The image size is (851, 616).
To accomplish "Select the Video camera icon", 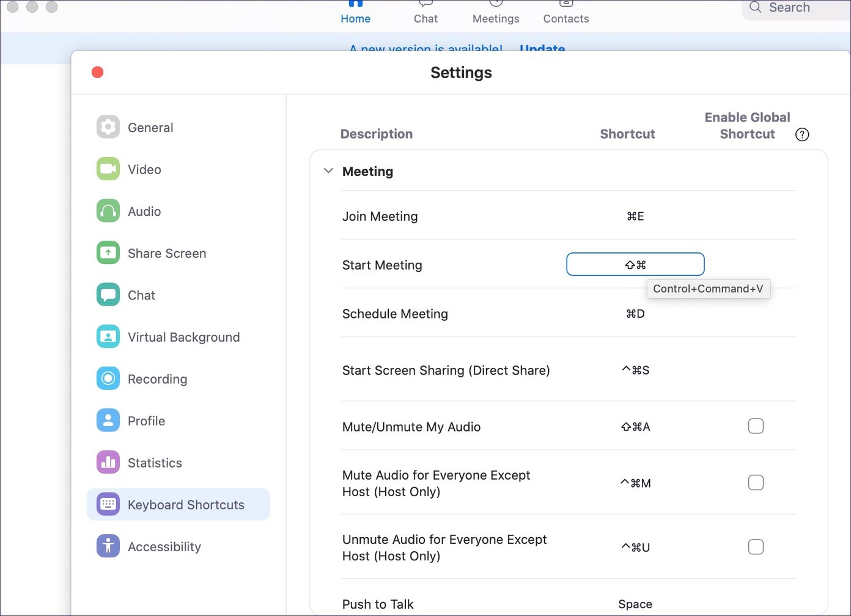I will (108, 169).
